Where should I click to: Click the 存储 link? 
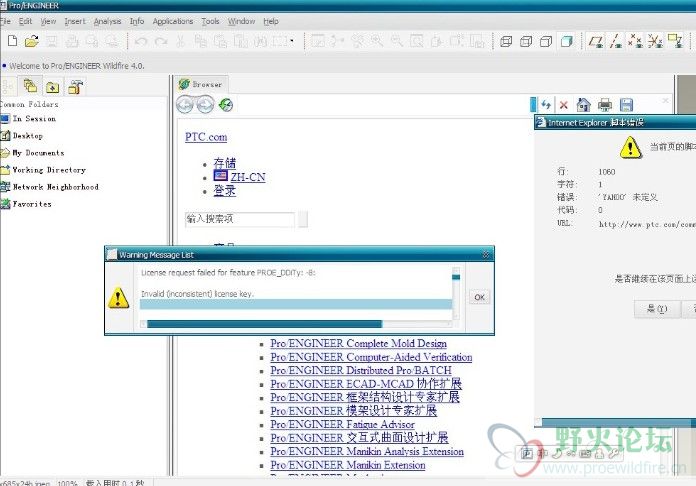(225, 163)
